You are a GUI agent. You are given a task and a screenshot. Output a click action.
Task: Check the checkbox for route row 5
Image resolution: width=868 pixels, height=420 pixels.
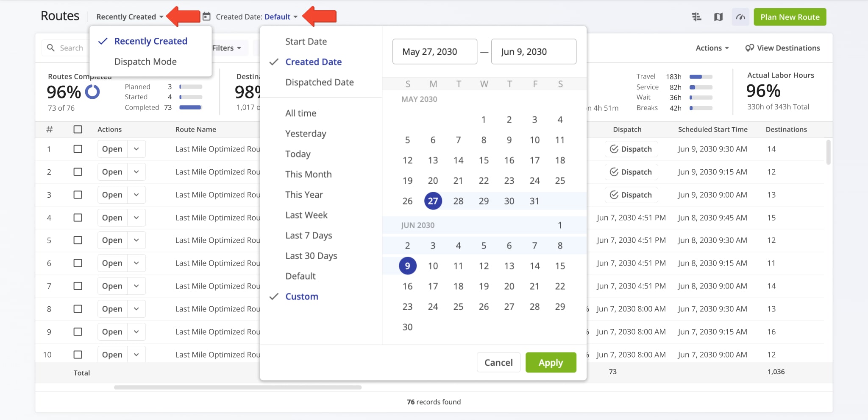pyautogui.click(x=78, y=240)
